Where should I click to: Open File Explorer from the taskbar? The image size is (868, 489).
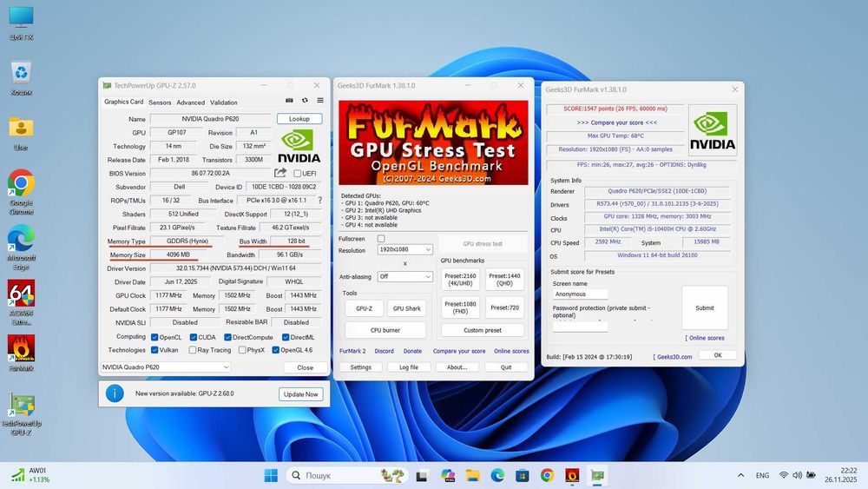coord(472,475)
